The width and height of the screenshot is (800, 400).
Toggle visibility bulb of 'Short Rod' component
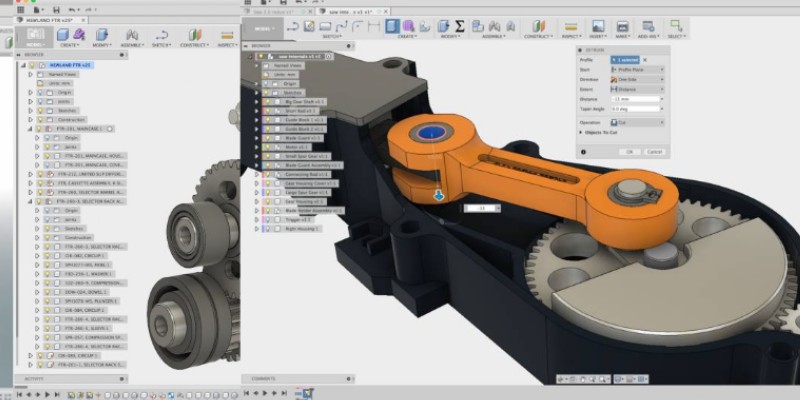coord(266,111)
